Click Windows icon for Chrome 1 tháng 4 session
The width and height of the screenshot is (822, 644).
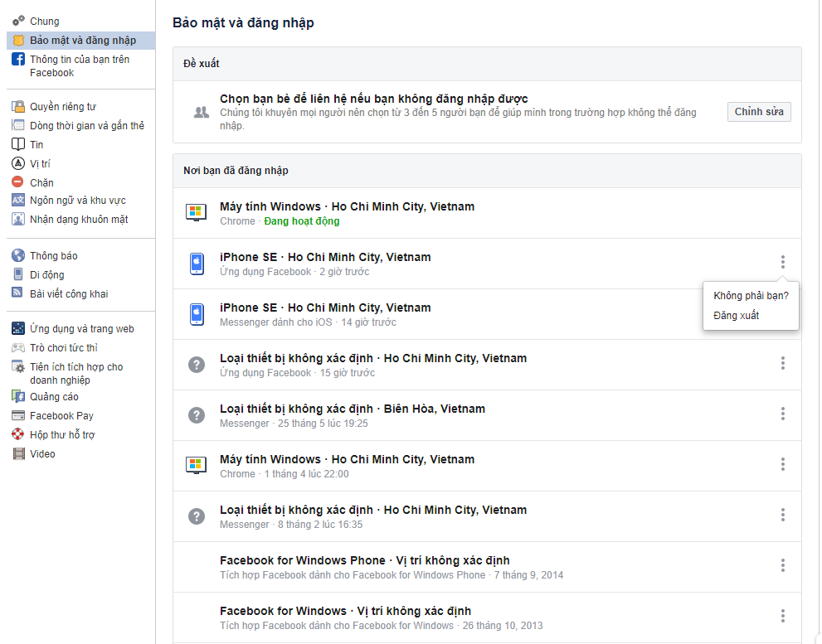click(196, 465)
